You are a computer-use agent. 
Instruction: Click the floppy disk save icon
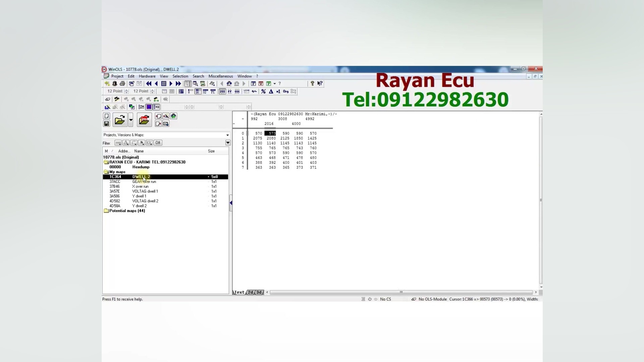107,124
